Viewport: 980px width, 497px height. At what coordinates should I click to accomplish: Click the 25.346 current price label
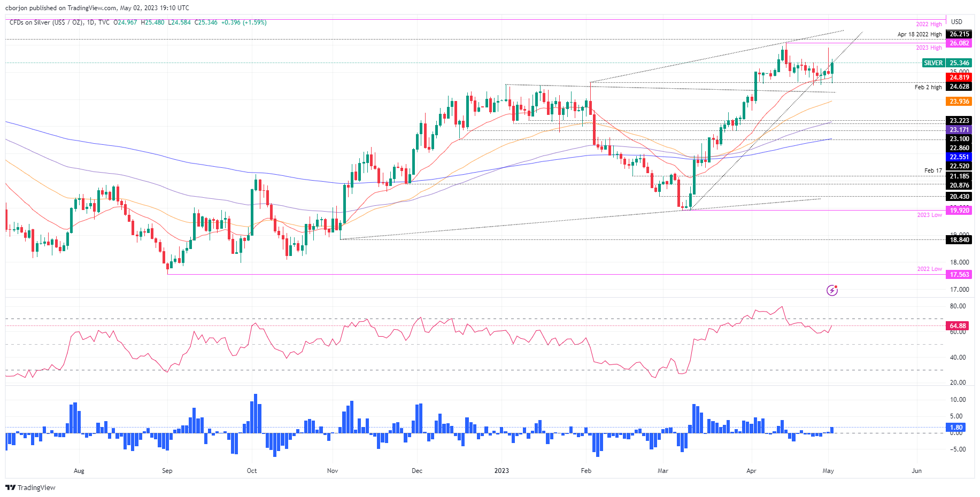point(960,63)
